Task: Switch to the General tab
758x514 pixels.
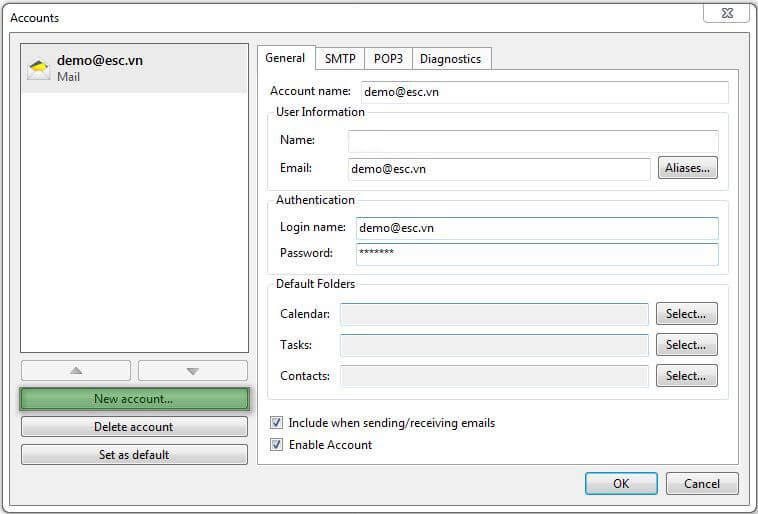Action: pos(285,58)
